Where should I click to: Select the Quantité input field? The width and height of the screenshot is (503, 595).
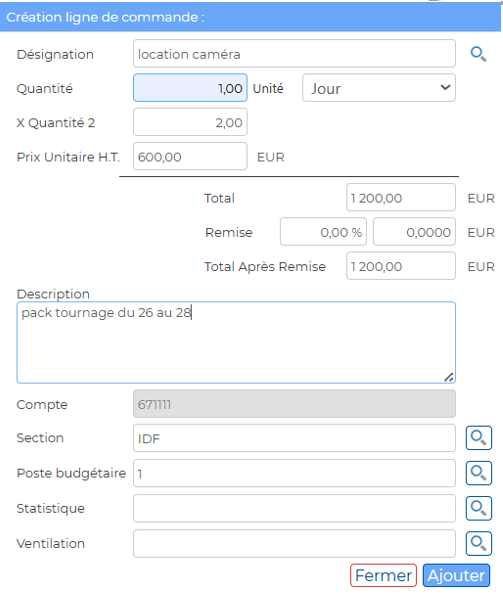point(190,88)
